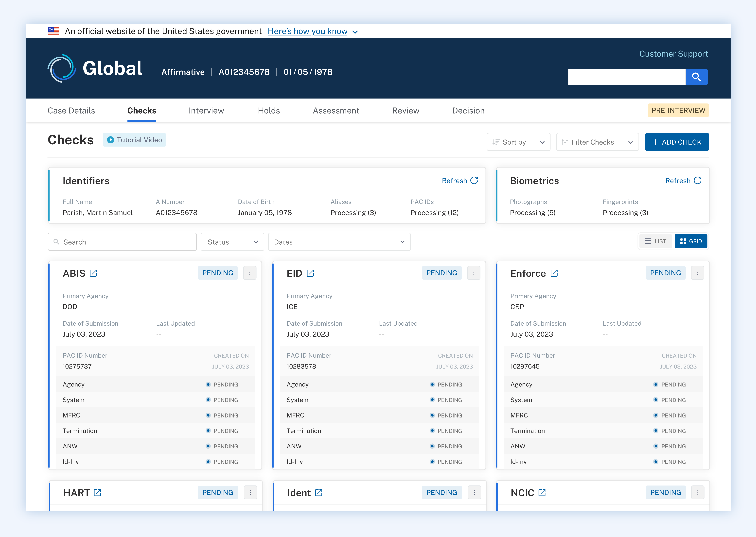Viewport: 756px width, 537px height.
Task: Click the Global logo icon
Action: (x=62, y=68)
